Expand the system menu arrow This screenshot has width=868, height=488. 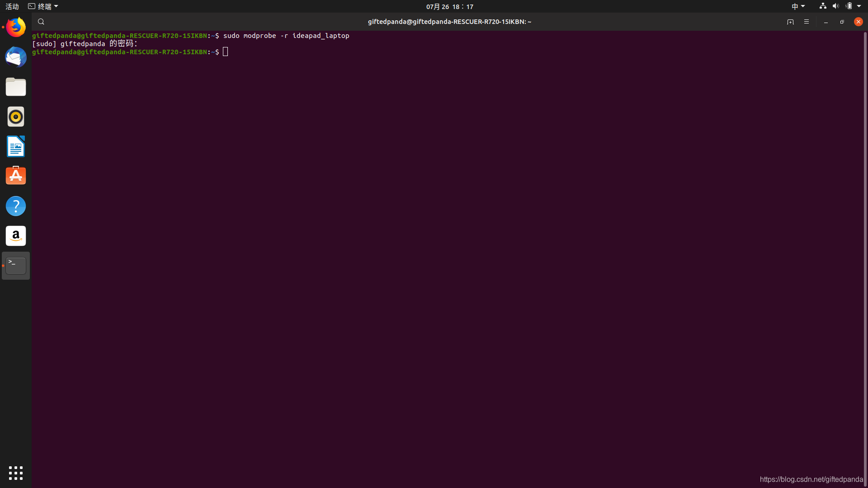tap(859, 6)
